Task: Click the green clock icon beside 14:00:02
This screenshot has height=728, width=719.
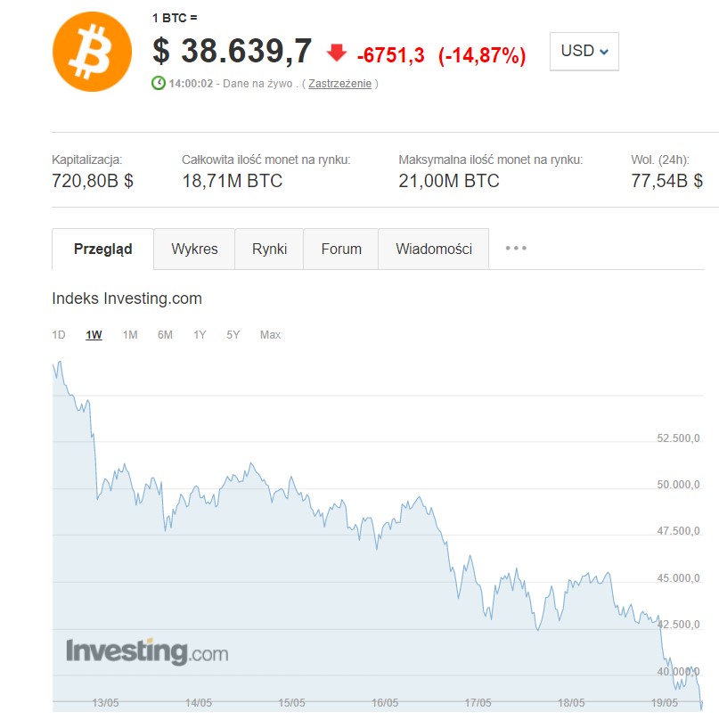Action: [x=159, y=83]
